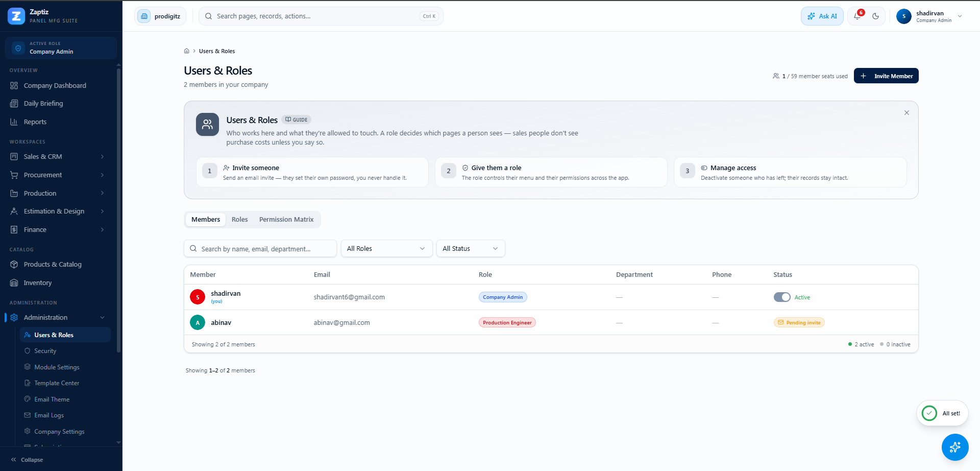Switch to the Roles tab

[239, 219]
